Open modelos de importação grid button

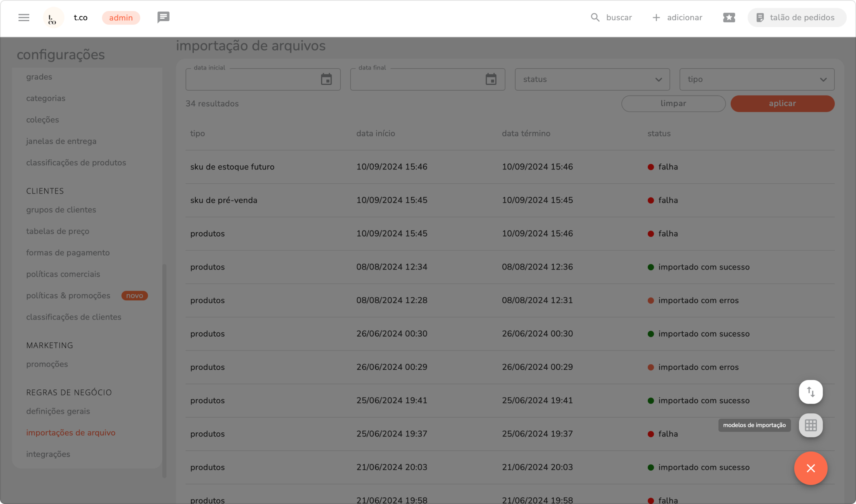pyautogui.click(x=810, y=425)
